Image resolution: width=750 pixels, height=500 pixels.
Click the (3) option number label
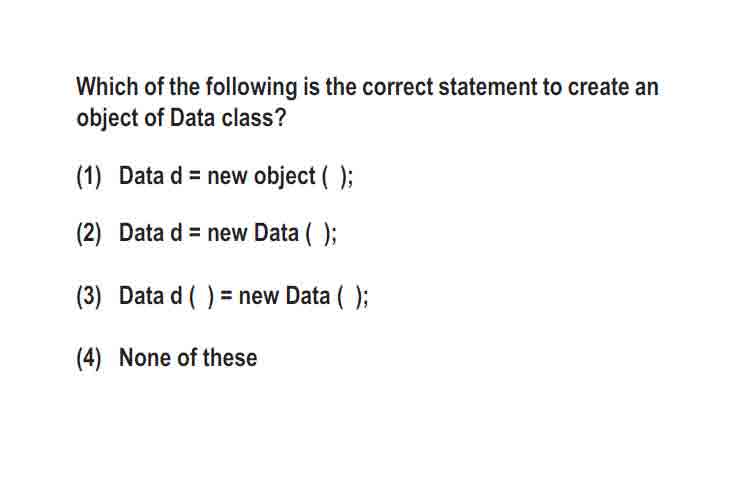point(89,296)
